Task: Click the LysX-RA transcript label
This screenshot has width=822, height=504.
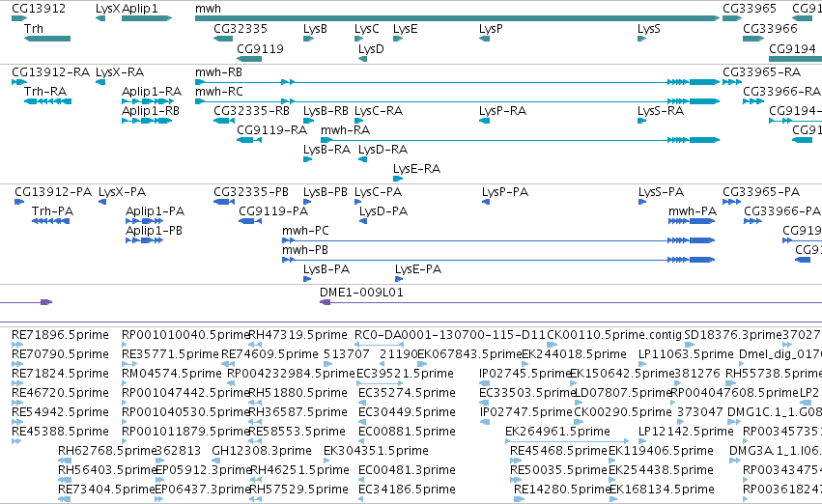Action: (120, 71)
